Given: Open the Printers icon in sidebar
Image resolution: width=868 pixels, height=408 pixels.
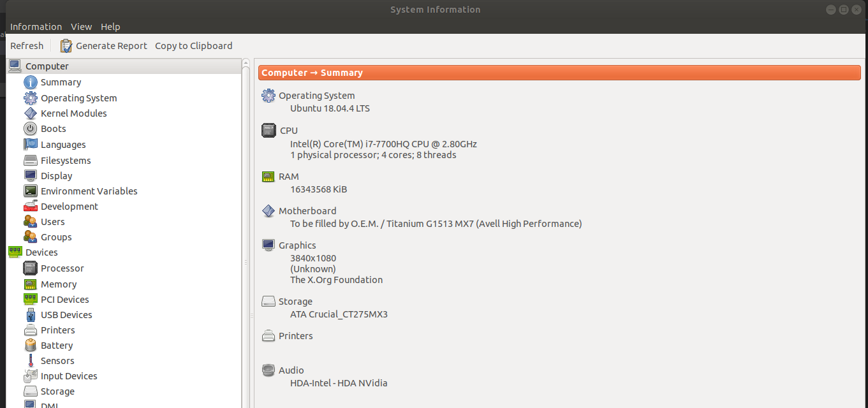Looking at the screenshot, I should pyautogui.click(x=30, y=330).
